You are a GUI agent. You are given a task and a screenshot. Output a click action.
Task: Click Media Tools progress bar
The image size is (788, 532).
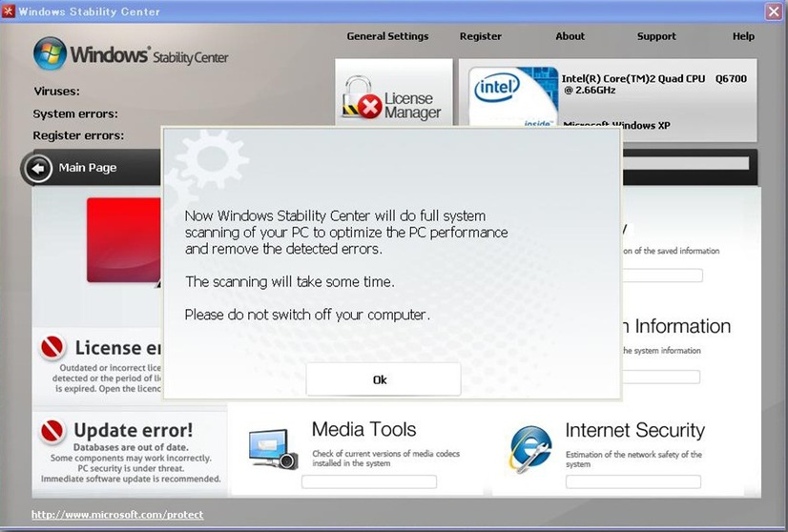[369, 481]
